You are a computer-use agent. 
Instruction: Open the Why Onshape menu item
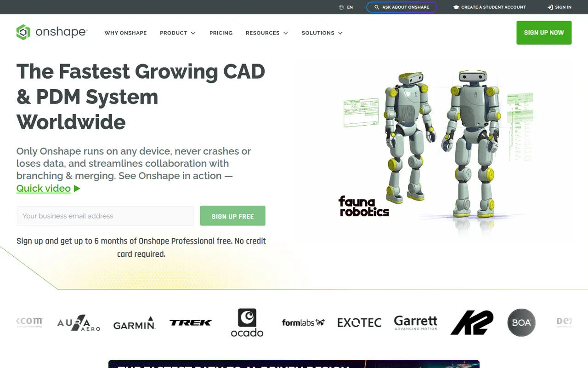point(126,33)
